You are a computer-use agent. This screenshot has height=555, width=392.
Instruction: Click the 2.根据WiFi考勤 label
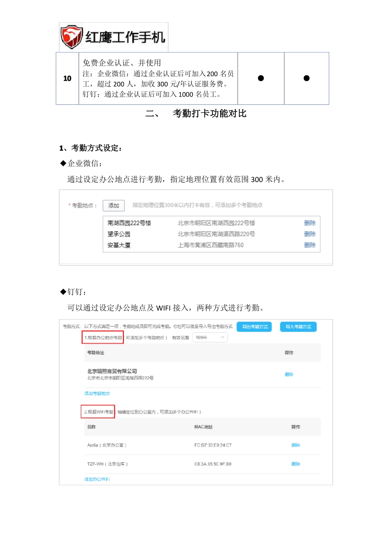tap(98, 412)
